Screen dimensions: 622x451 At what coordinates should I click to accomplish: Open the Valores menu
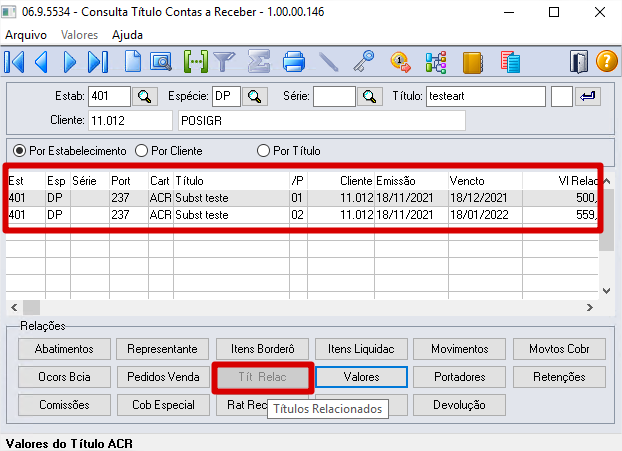click(79, 35)
